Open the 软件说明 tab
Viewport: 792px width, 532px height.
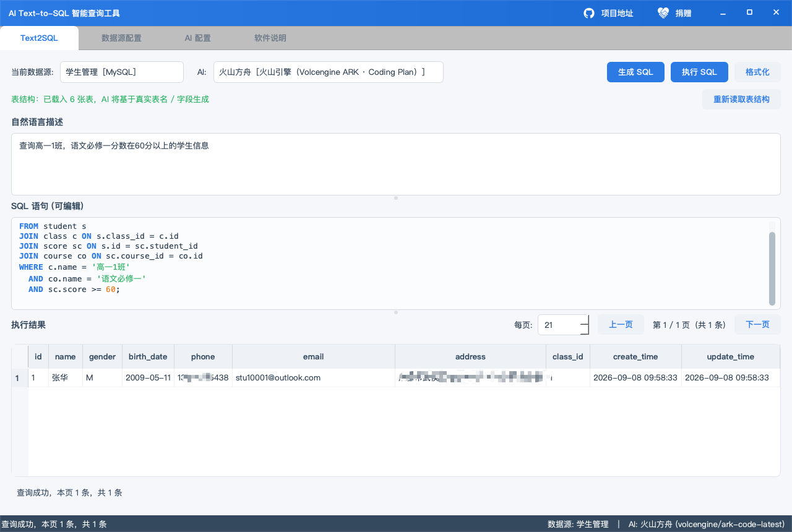tap(270, 38)
